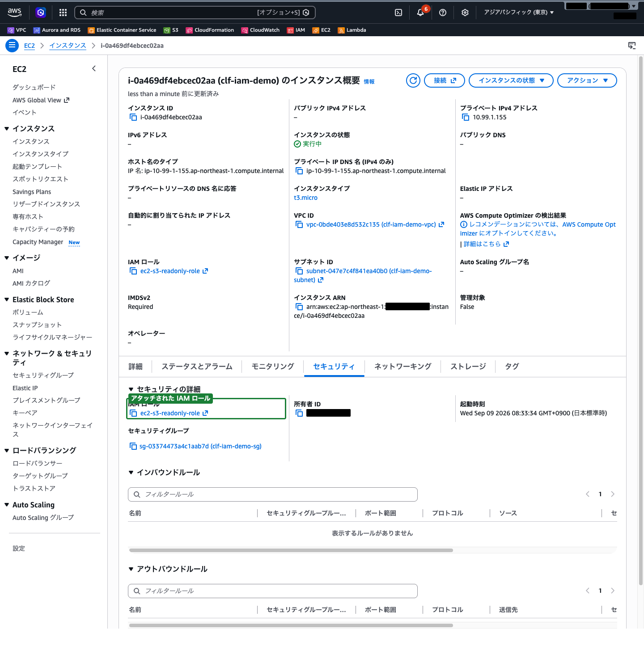Image resolution: width=644 pixels, height=646 pixels.
Task: Collapse the セキュリティの詳細 section
Action: click(131, 389)
